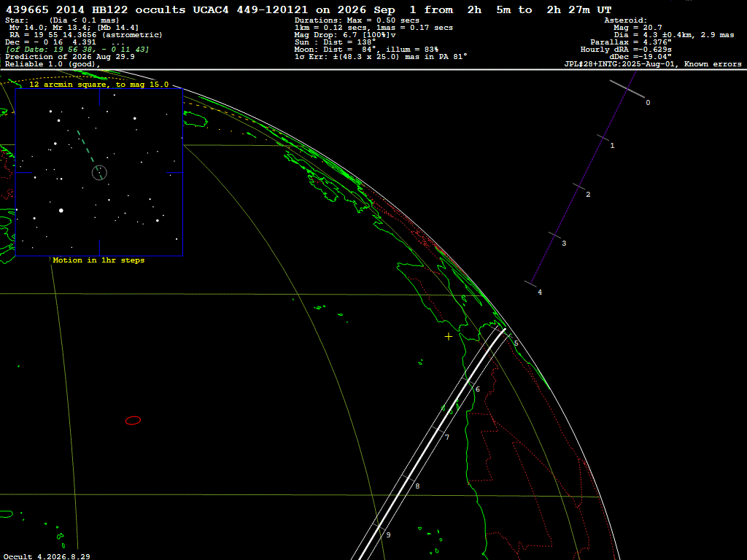Select time marker 1 on the purple line
747x560 pixels.
pyautogui.click(x=612, y=145)
